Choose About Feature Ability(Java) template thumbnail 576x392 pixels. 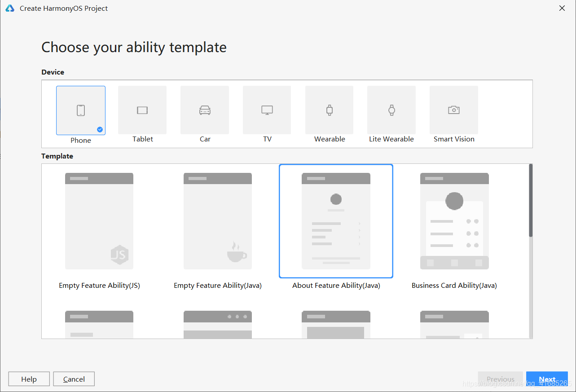[336, 221]
